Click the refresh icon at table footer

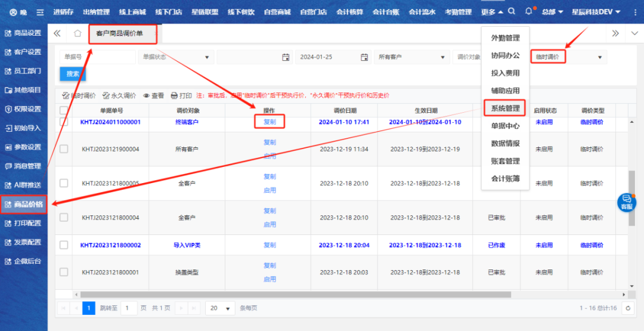627,308
